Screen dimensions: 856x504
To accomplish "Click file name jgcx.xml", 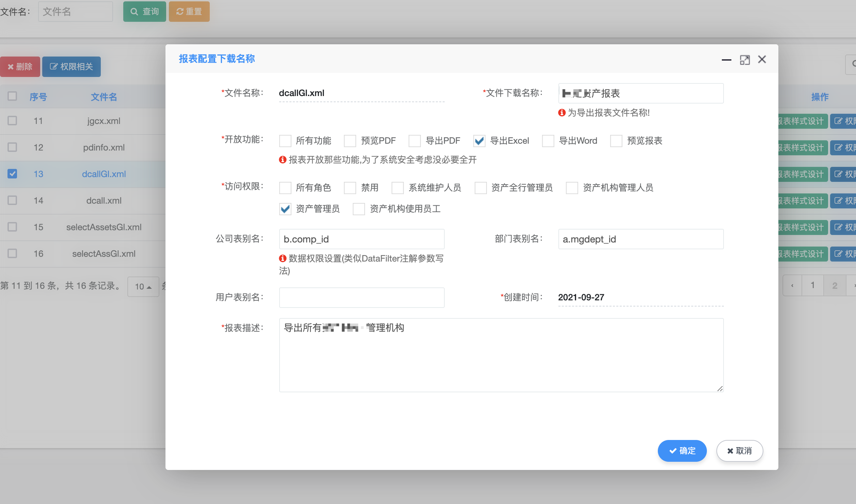I will 104,121.
